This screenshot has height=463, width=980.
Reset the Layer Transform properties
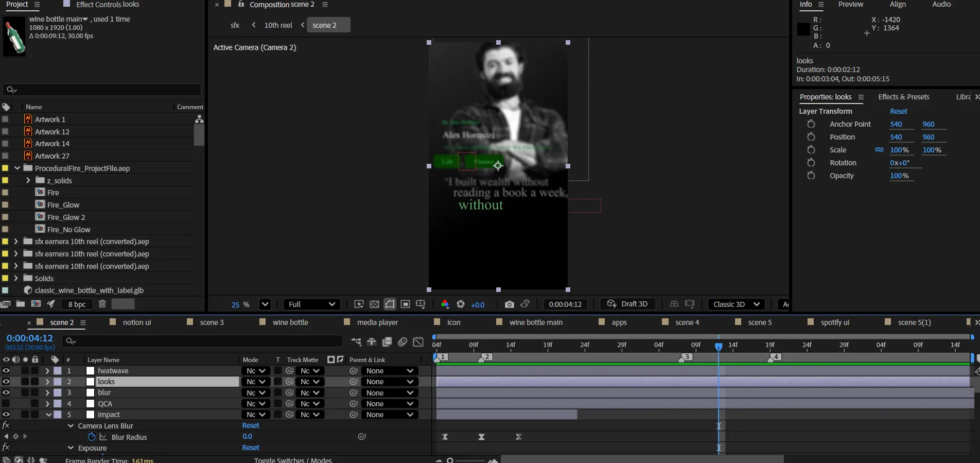[898, 111]
